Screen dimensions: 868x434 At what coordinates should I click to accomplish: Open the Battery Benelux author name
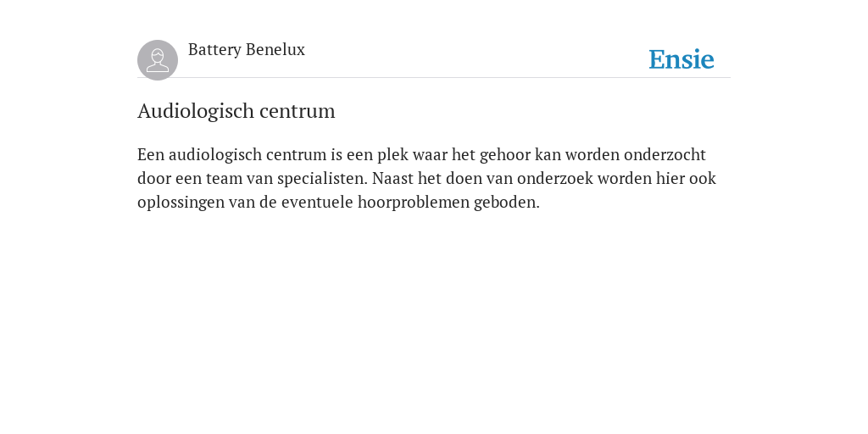(x=247, y=50)
